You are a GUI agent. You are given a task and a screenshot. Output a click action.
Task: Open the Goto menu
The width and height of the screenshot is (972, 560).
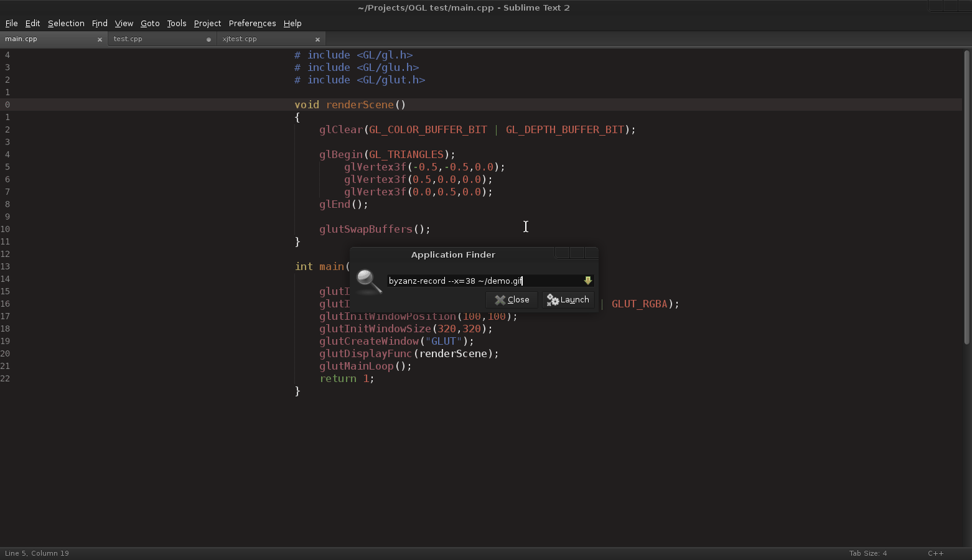[x=150, y=23]
